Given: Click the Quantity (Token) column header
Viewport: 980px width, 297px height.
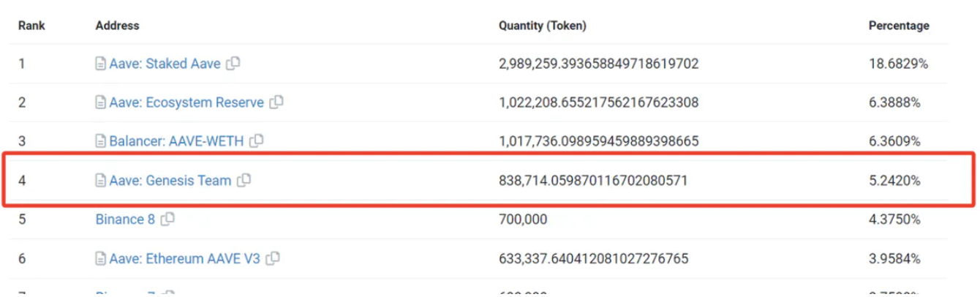Looking at the screenshot, I should (x=543, y=26).
